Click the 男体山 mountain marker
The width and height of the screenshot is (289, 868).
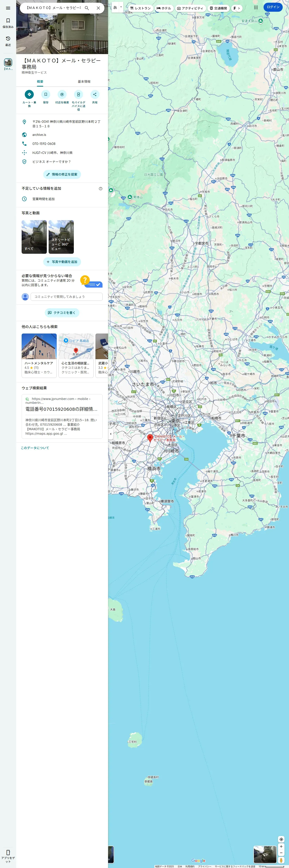(x=130, y=197)
